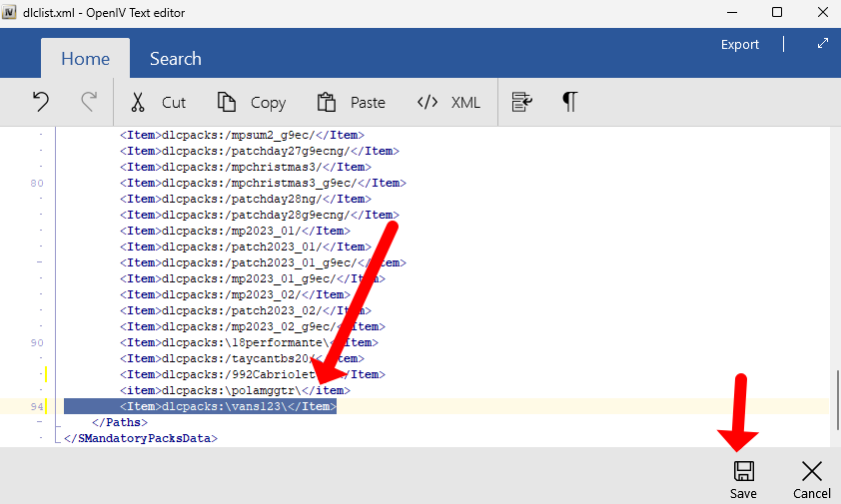The image size is (841, 504).
Task: Click the Export option
Action: pos(740,45)
